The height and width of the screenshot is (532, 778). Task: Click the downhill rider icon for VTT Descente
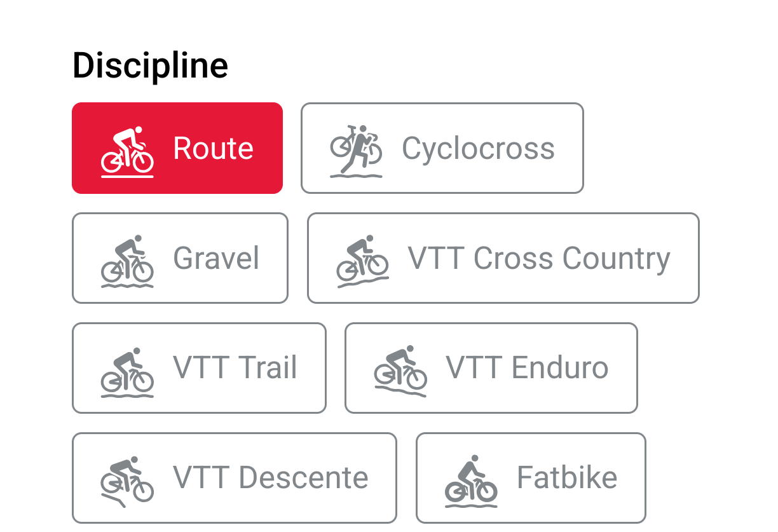(x=127, y=481)
